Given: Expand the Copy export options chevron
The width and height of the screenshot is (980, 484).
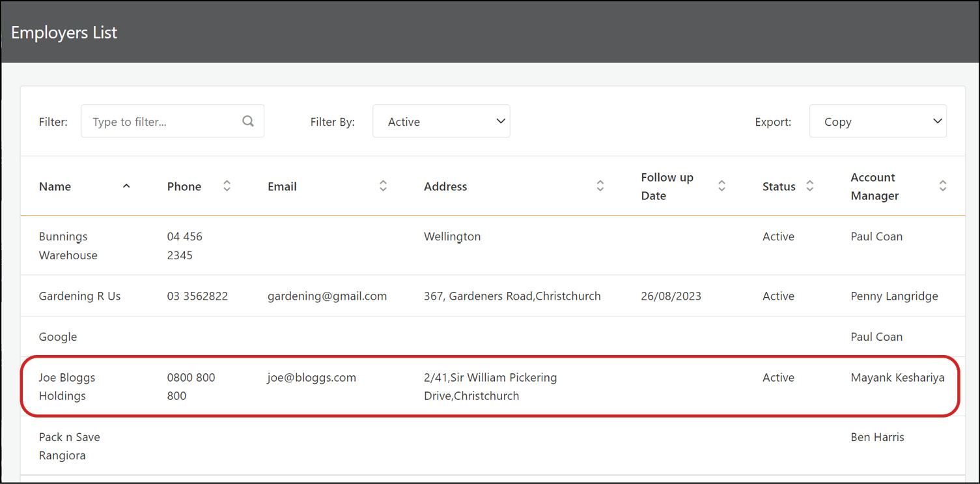Looking at the screenshot, I should coord(937,121).
